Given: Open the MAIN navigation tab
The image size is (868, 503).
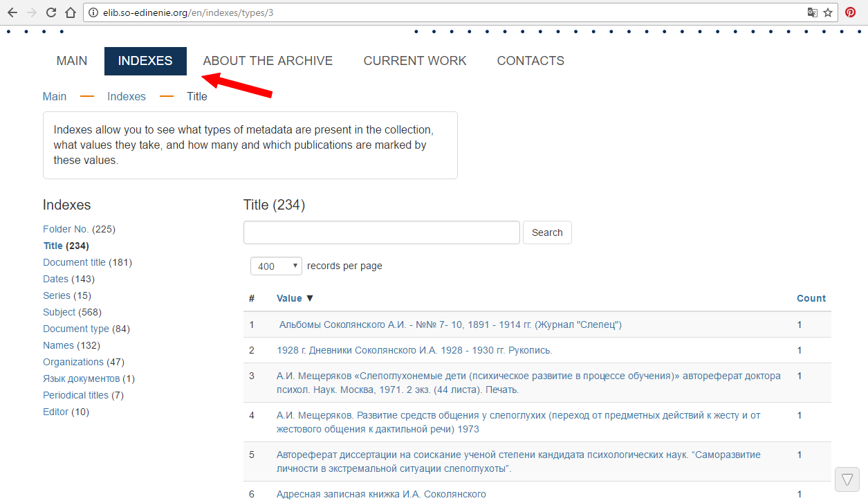Looking at the screenshot, I should click(72, 61).
